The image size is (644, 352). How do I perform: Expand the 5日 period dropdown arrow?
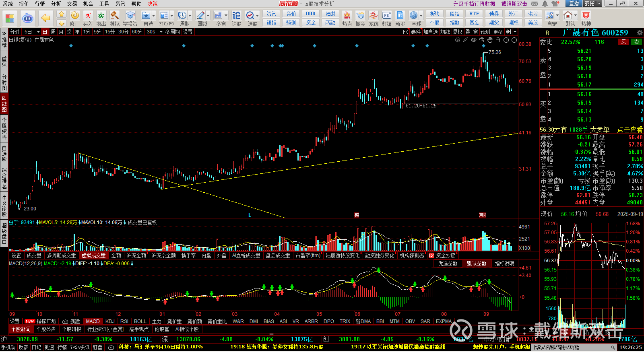pyautogui.click(x=38, y=32)
